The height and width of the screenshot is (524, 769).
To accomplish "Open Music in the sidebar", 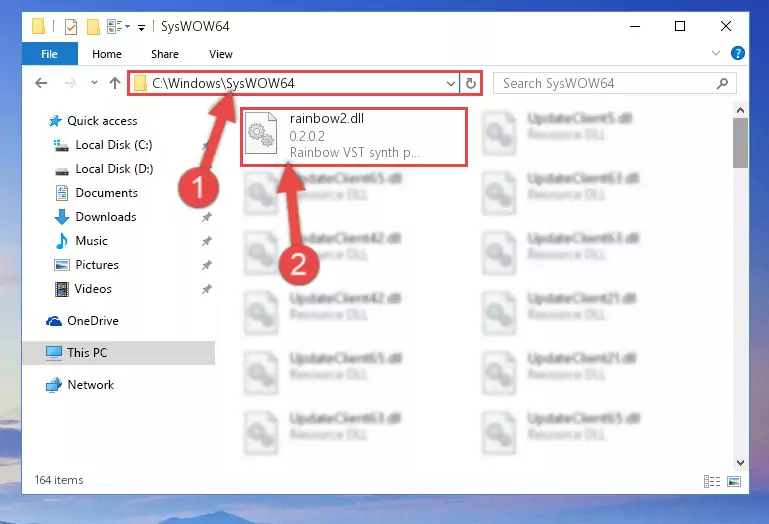I will pos(91,241).
